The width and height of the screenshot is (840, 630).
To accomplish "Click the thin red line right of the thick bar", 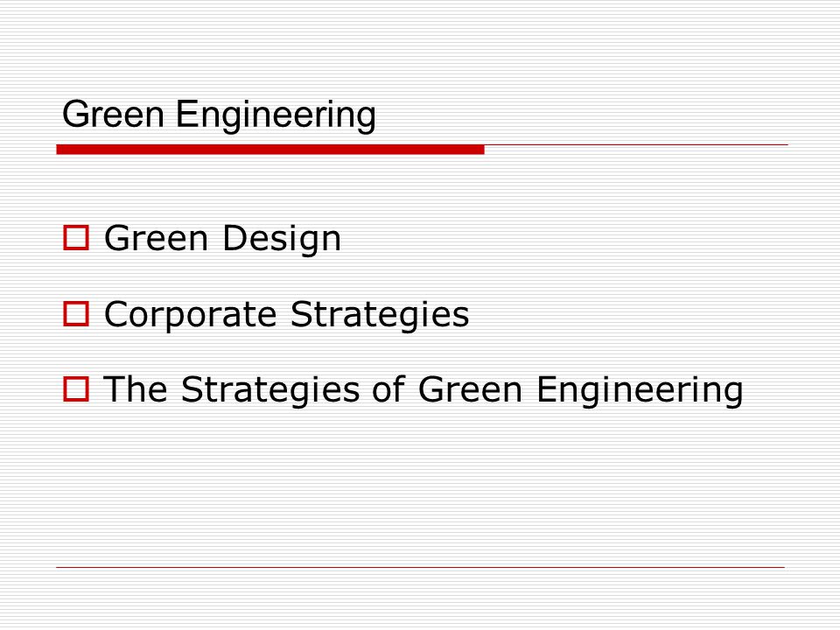I will click(x=636, y=144).
